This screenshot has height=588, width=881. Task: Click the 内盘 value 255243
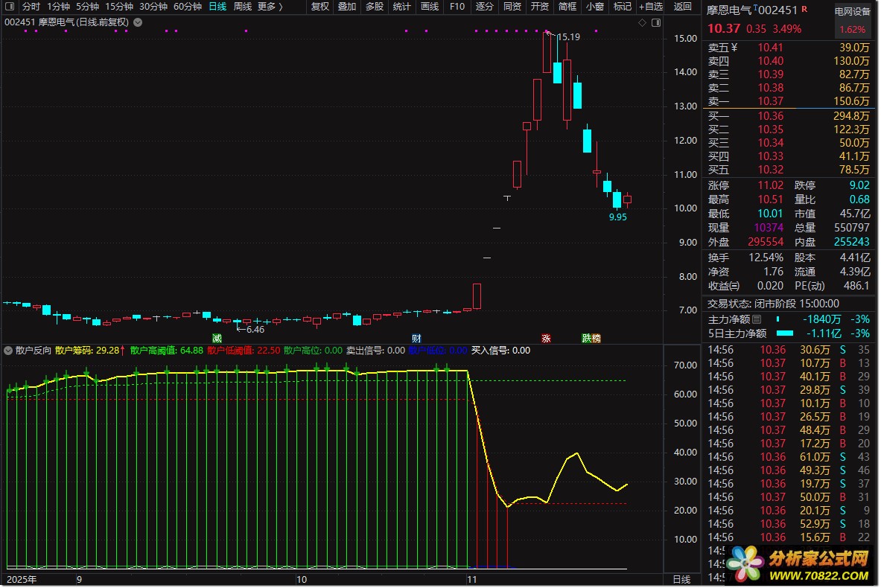tap(852, 242)
